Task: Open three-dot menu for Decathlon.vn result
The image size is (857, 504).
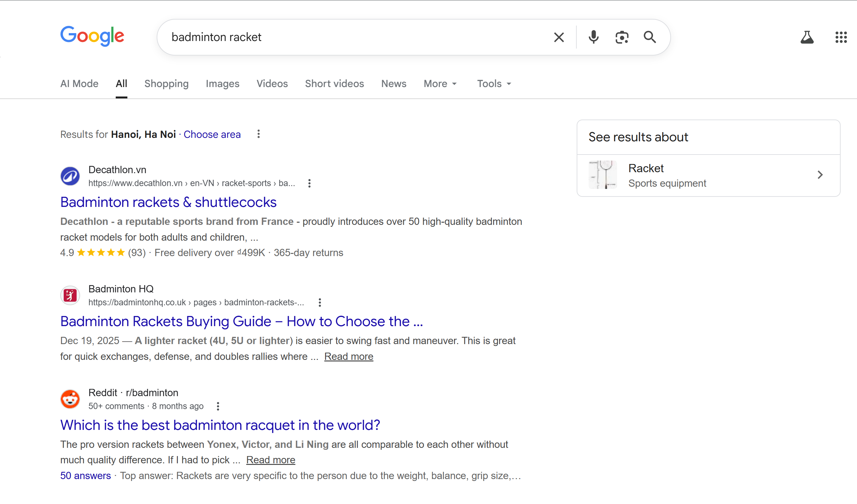Action: tap(309, 183)
